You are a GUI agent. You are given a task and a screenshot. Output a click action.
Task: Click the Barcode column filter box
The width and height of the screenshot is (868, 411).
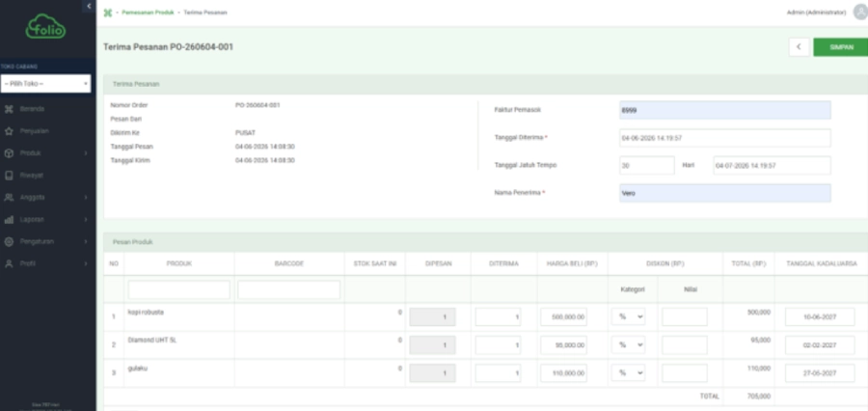[x=289, y=289]
